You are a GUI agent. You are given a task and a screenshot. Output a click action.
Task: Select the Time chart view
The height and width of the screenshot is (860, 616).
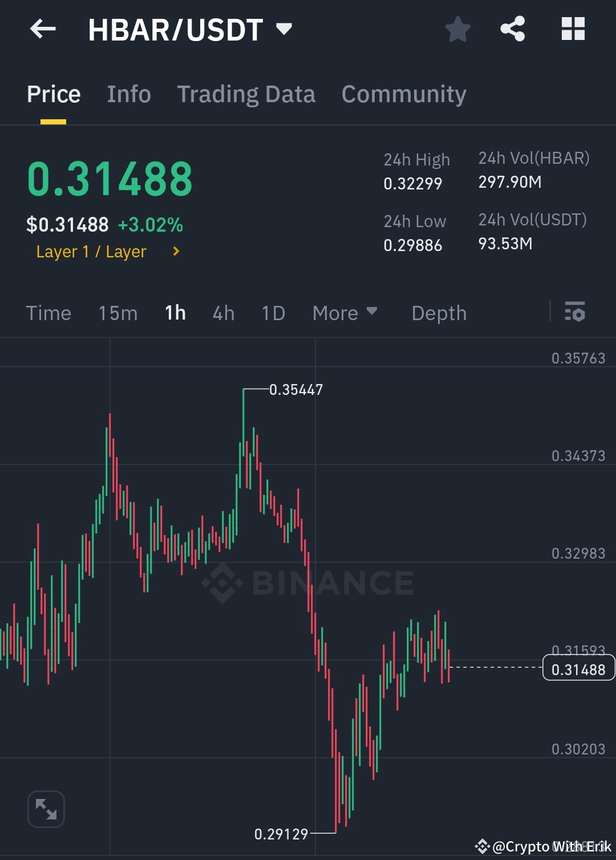pos(48,313)
